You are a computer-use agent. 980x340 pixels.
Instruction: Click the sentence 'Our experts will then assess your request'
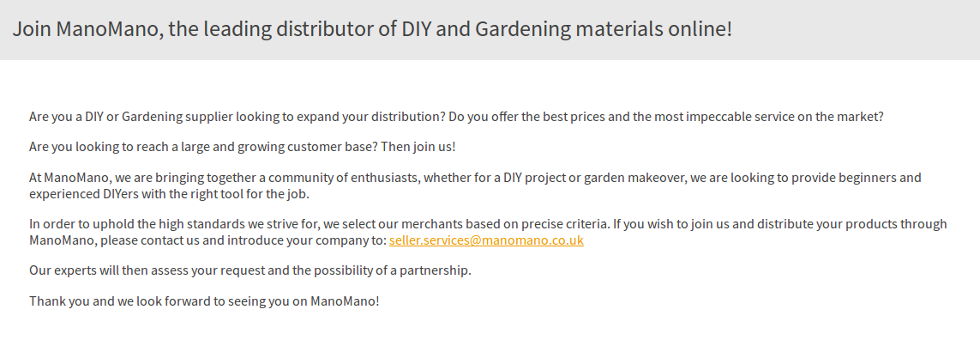pyautogui.click(x=250, y=270)
